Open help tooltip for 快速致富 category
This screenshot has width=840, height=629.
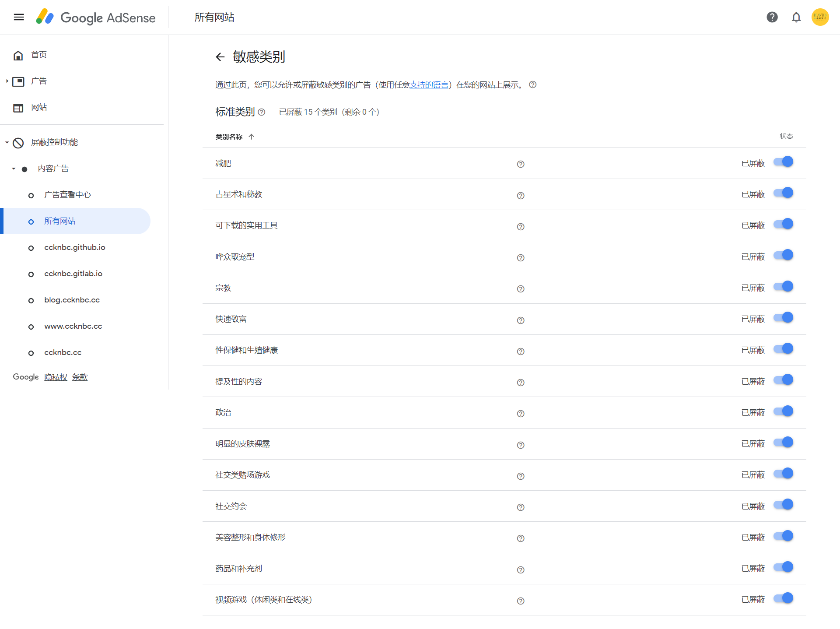[520, 320]
